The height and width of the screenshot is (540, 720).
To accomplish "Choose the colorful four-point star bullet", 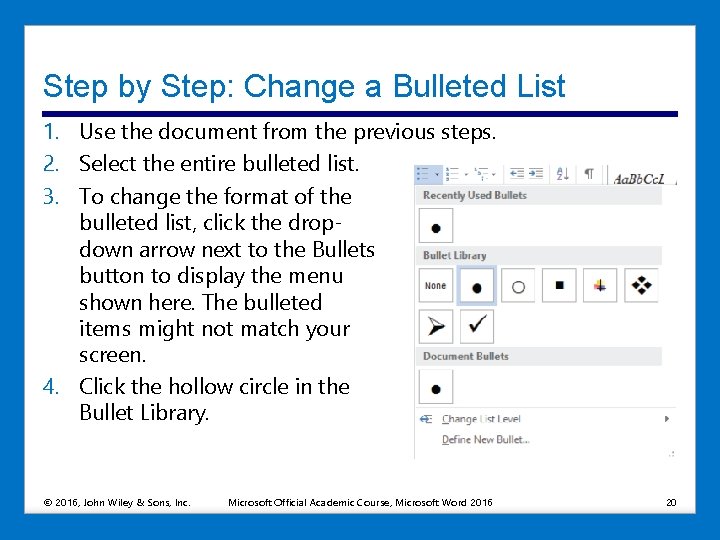I will [x=600, y=286].
